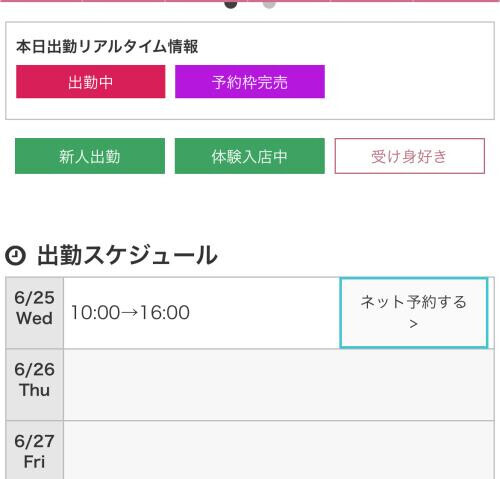Click the 本日出勤リアルタイム情報 title

point(107,46)
